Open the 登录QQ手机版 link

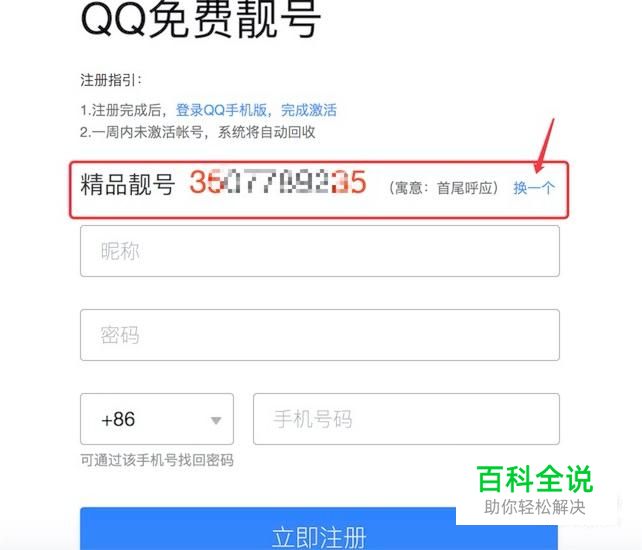tap(221, 110)
